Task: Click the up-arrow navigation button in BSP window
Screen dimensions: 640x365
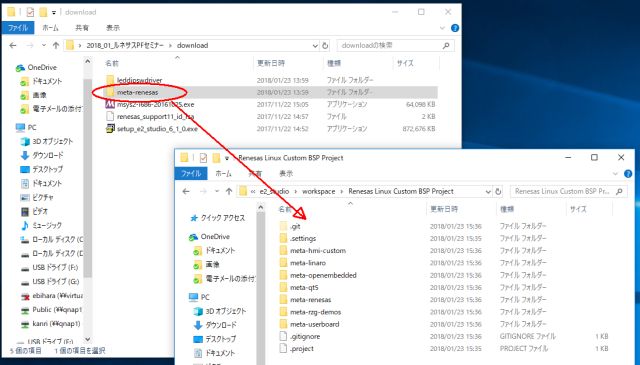Action: coord(229,191)
